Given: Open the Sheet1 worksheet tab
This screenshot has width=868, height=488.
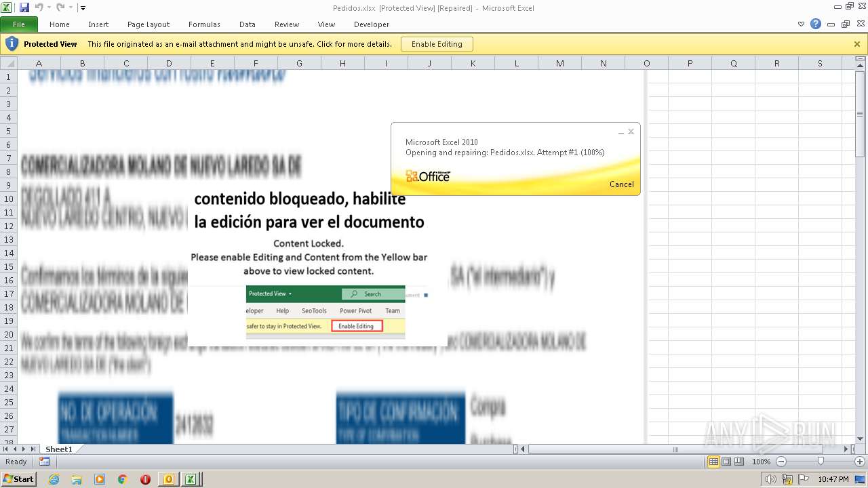Looking at the screenshot, I should coord(58,449).
